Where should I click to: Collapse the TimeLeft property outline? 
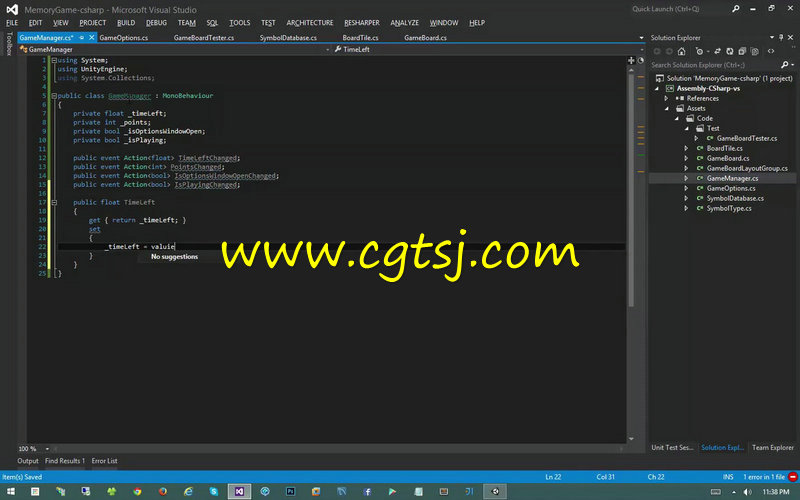(x=54, y=202)
